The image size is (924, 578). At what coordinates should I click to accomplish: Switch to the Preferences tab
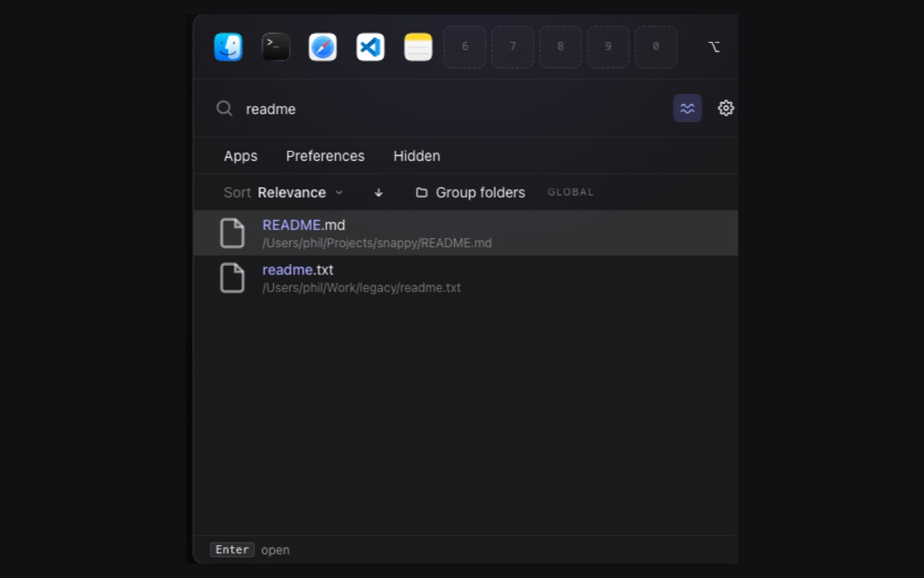(325, 156)
